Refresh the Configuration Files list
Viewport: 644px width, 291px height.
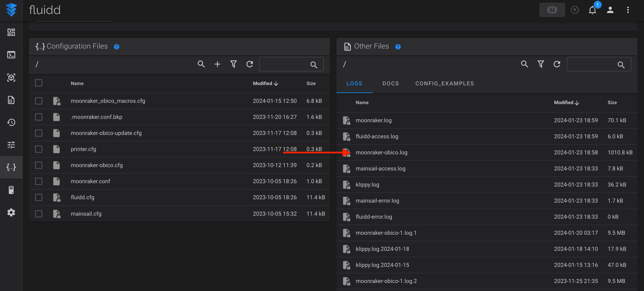click(250, 64)
